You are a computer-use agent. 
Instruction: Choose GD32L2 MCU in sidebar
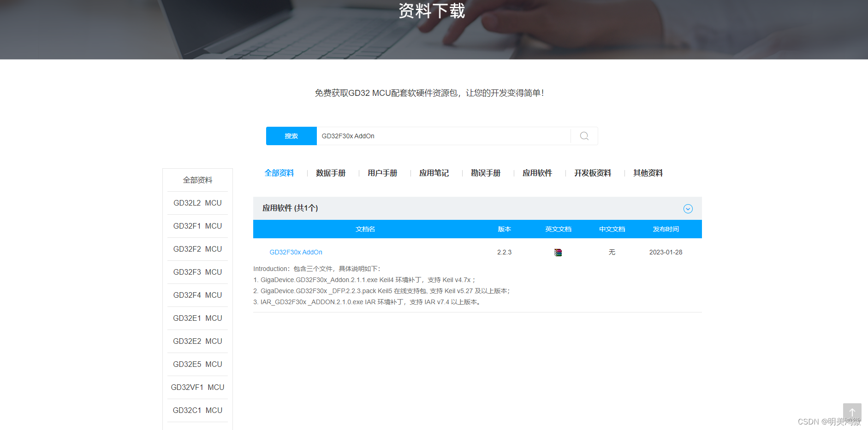point(197,203)
